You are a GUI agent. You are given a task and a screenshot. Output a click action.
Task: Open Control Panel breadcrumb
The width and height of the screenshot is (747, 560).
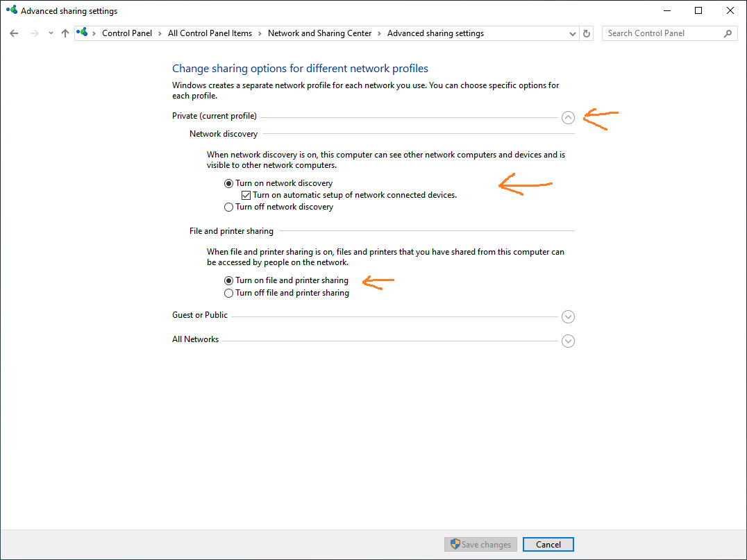tap(127, 33)
